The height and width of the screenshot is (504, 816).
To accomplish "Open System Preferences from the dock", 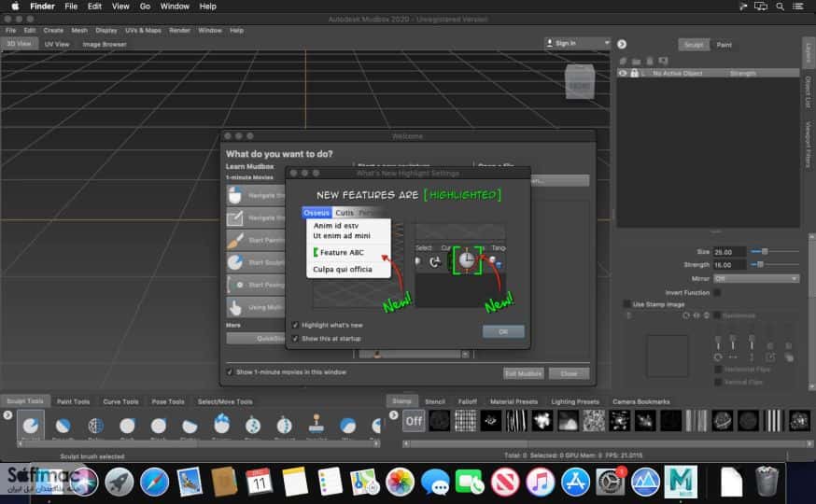I will (x=610, y=482).
